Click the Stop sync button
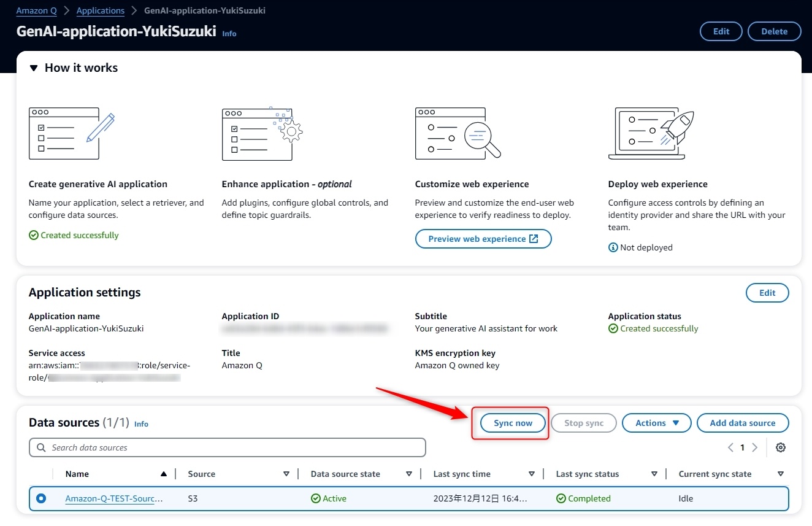812x526 pixels. [584, 423]
